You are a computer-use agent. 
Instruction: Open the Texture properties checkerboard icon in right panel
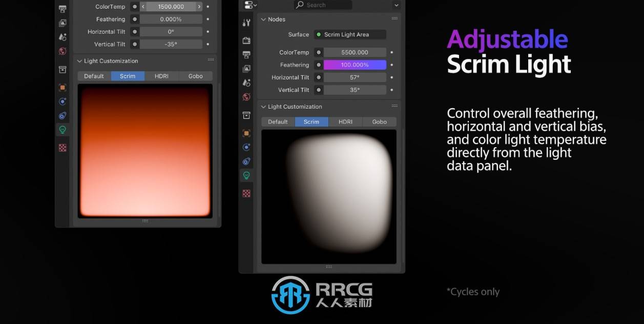click(x=246, y=193)
